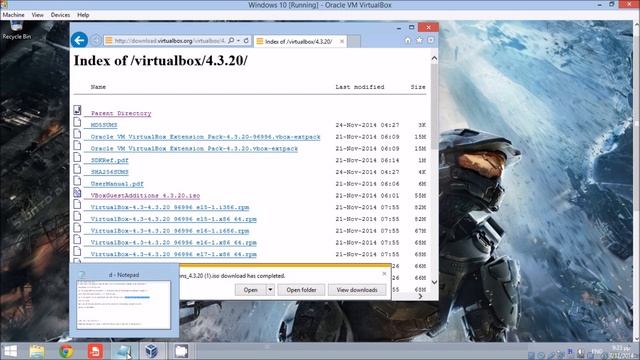Click the View downloads button

pos(357,290)
